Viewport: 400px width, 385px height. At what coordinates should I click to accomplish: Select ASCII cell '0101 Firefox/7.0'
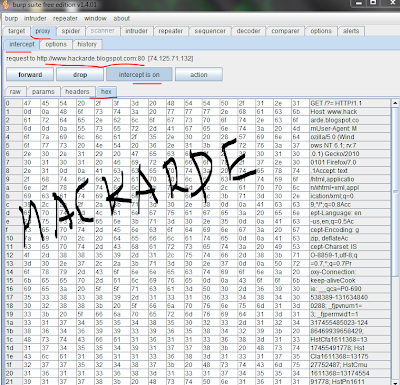point(349,162)
